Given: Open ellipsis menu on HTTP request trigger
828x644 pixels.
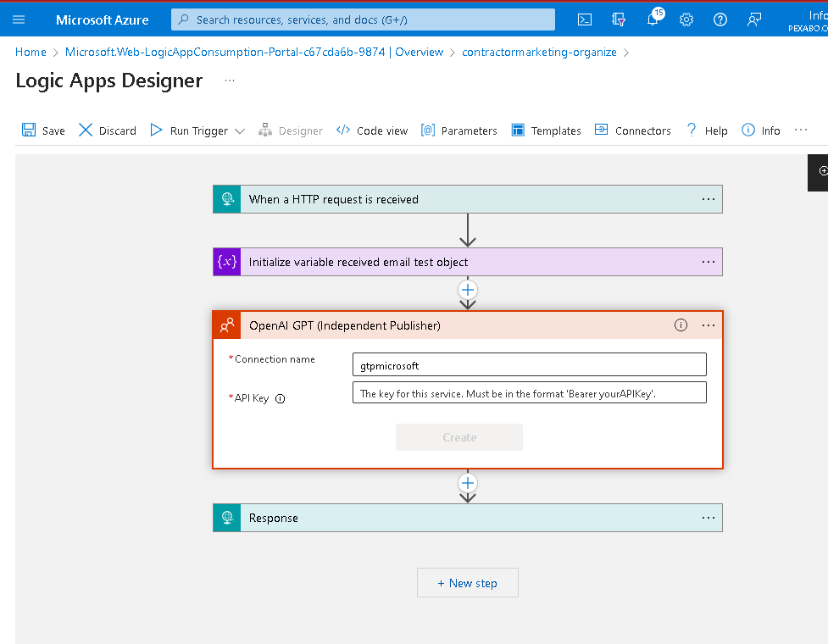Looking at the screenshot, I should (x=709, y=199).
